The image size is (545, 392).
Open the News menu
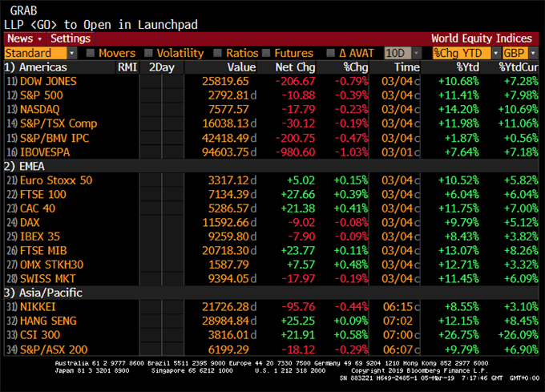(24, 38)
